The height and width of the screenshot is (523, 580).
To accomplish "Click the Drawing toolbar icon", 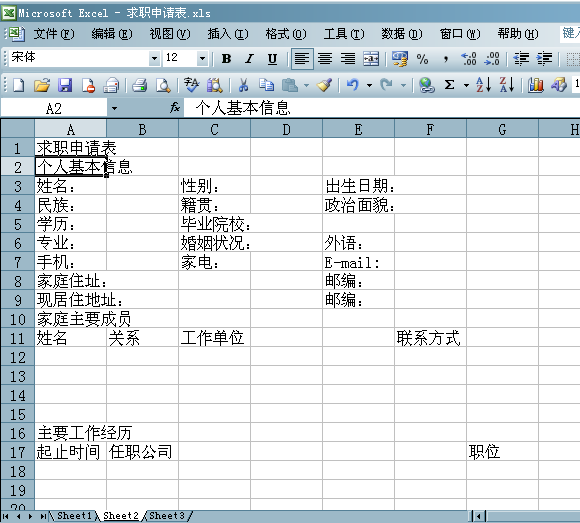I will point(559,85).
